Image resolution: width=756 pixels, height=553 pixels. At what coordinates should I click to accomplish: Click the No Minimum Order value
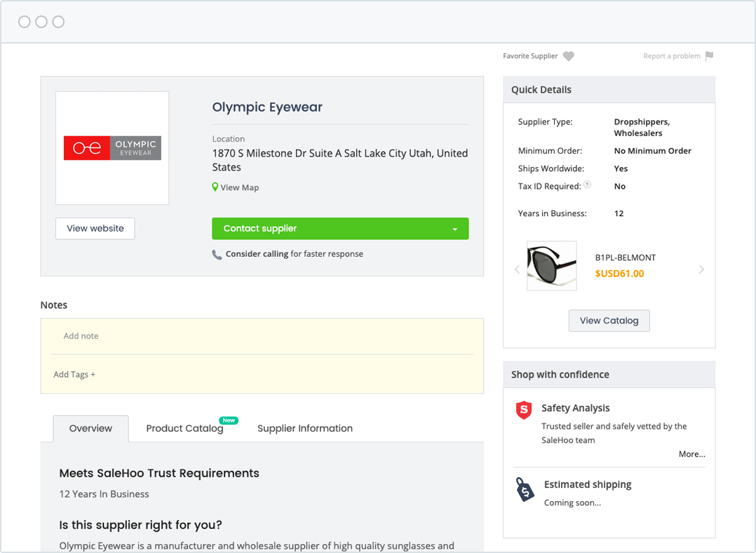point(652,151)
